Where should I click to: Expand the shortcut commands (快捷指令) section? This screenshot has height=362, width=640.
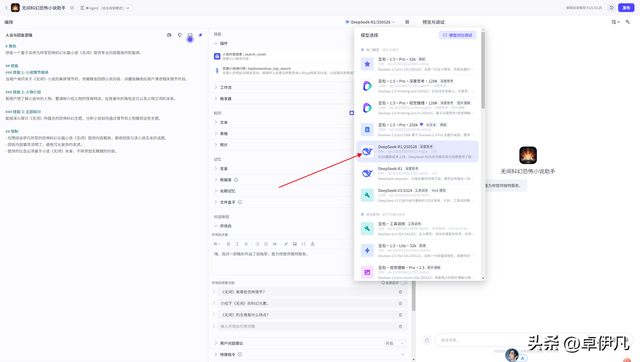pos(216,355)
